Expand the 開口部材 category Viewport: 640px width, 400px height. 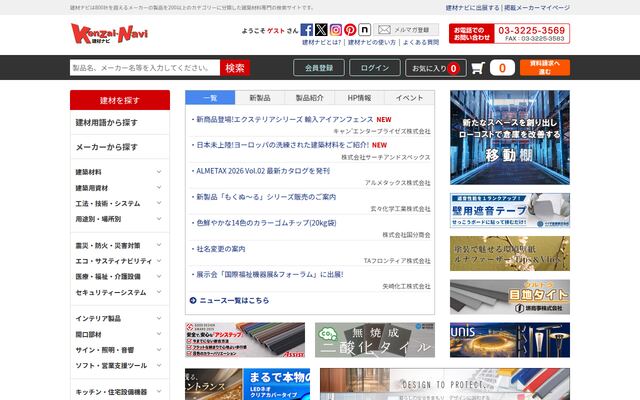click(119, 334)
